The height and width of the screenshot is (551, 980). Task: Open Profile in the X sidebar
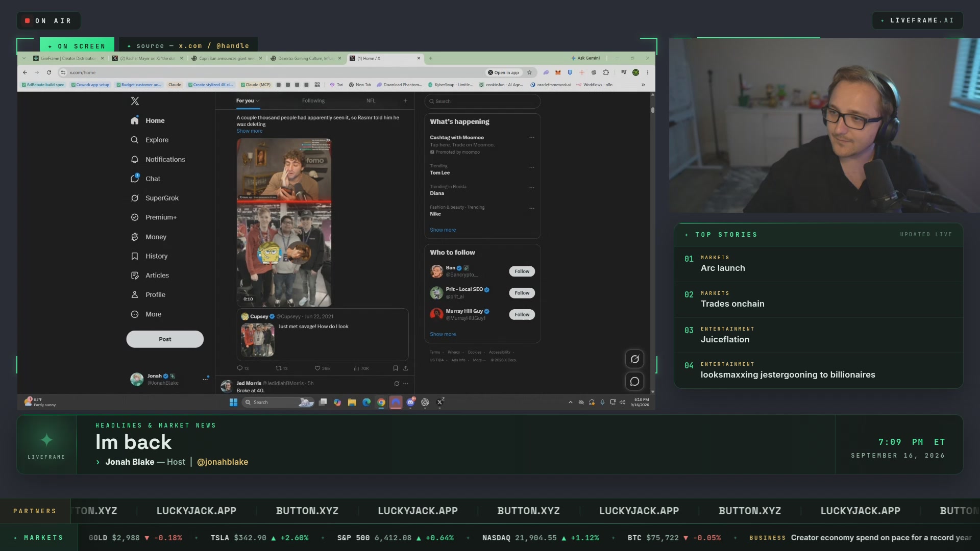[148, 295]
